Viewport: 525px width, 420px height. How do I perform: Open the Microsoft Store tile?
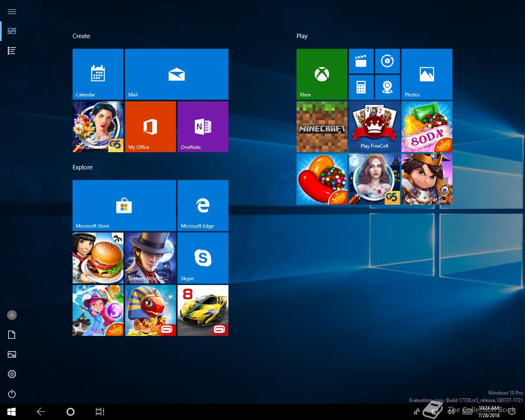[124, 205]
